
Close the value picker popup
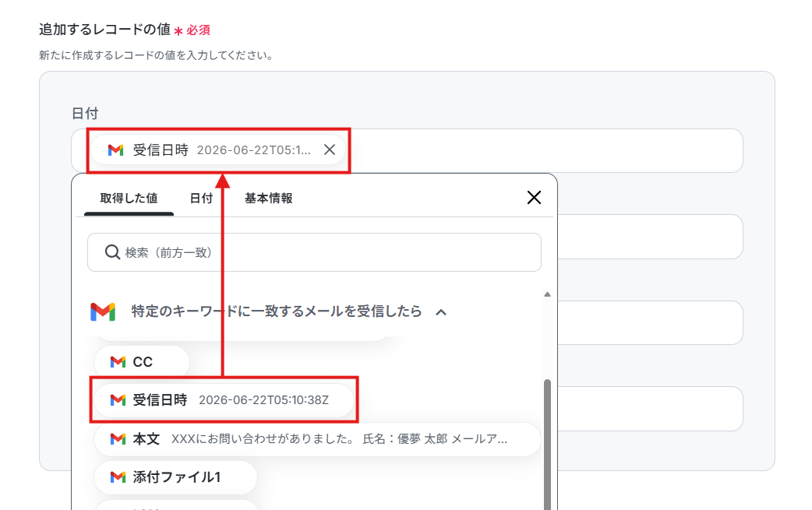click(534, 198)
